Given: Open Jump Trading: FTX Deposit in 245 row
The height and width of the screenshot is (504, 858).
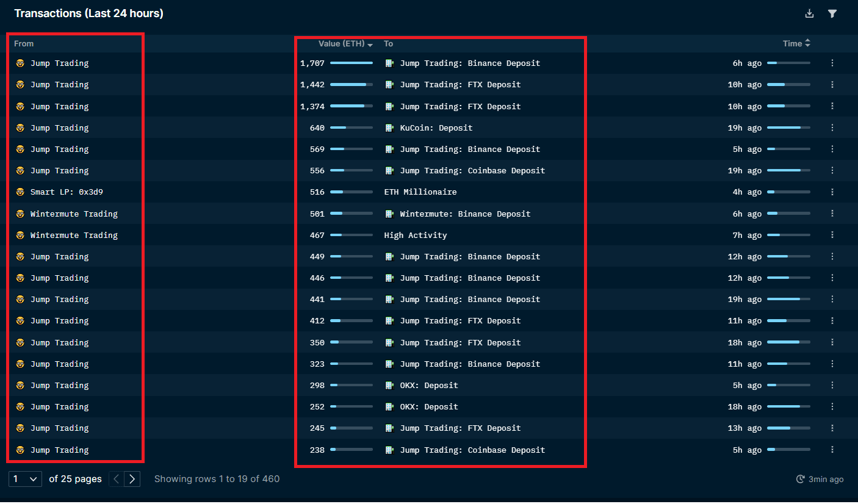Looking at the screenshot, I should click(460, 428).
